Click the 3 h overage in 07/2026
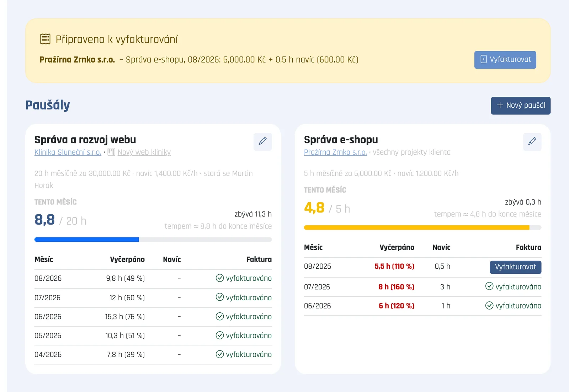569x392 pixels. pyautogui.click(x=445, y=287)
